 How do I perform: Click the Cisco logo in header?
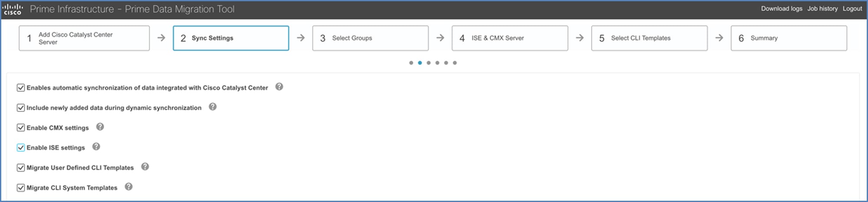[13, 9]
